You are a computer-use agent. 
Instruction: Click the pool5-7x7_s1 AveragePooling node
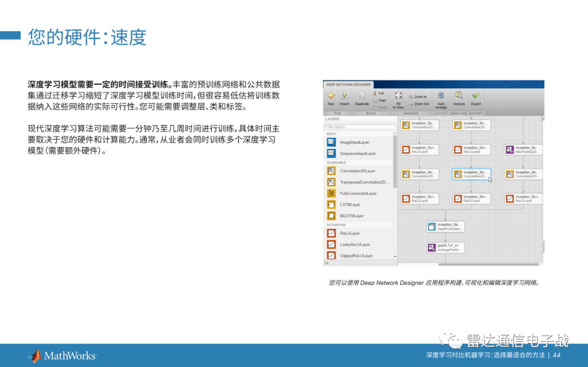pyautogui.click(x=445, y=247)
